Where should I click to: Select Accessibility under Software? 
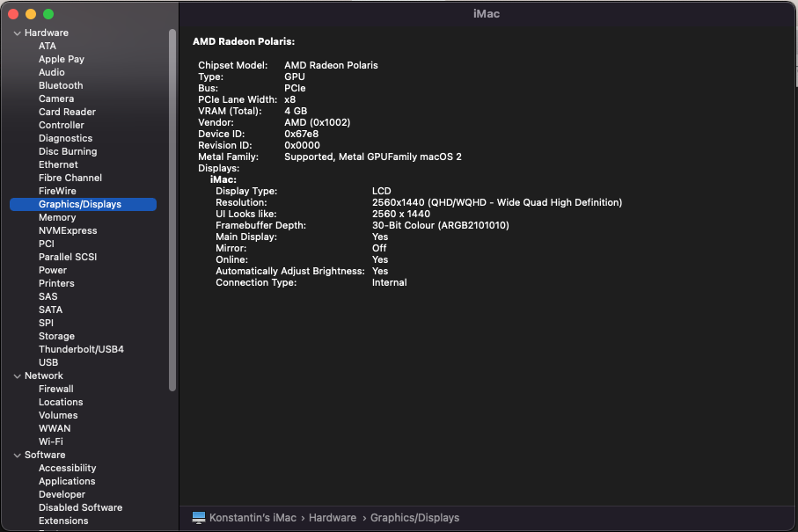click(x=67, y=469)
